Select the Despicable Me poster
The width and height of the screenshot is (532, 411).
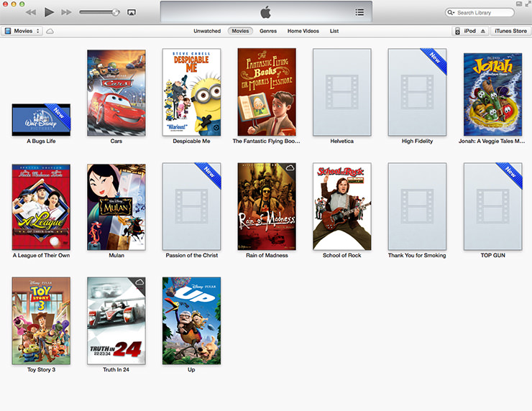coord(191,92)
